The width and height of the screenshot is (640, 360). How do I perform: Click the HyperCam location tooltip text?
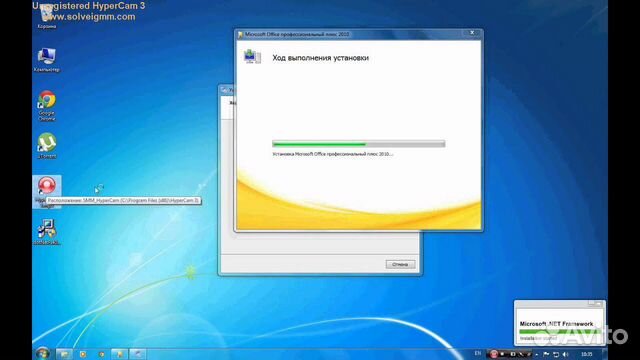(x=123, y=200)
